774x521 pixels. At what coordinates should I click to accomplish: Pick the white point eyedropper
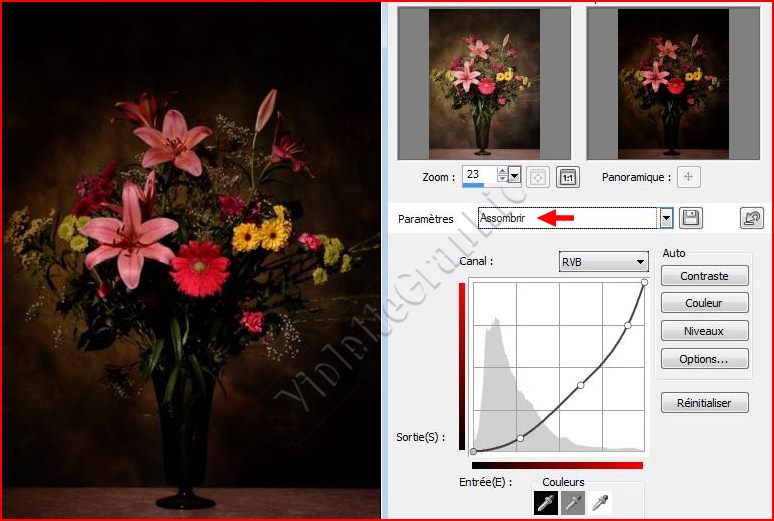598,503
